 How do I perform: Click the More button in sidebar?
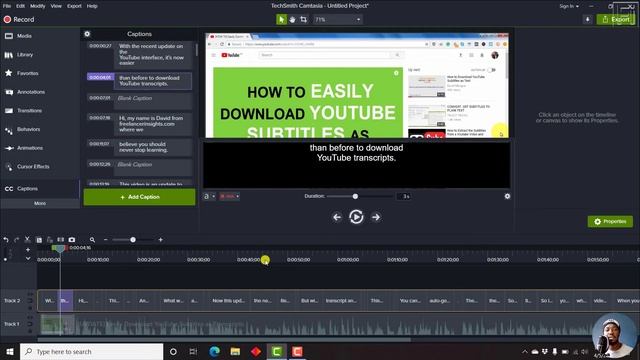40,203
